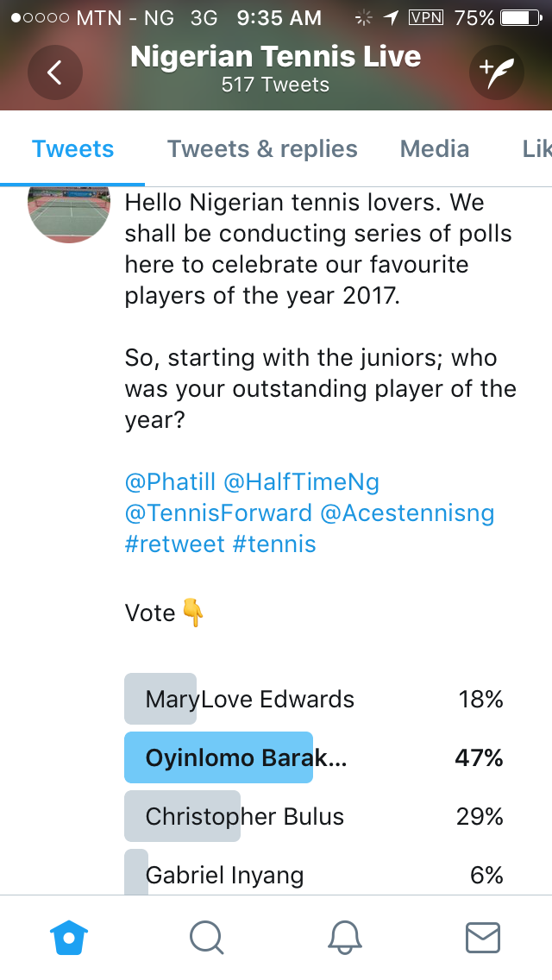Switch to Tweets & replies tab

pos(262,148)
